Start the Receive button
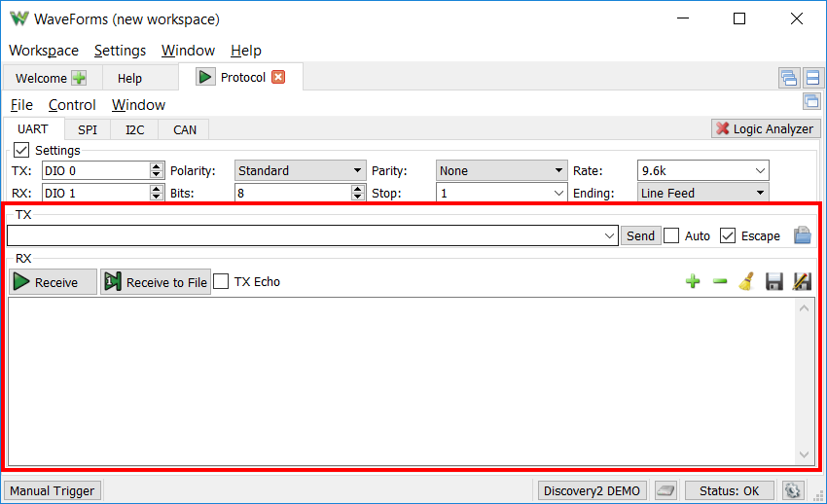Viewport: 827px width, 504px height. coord(53,282)
